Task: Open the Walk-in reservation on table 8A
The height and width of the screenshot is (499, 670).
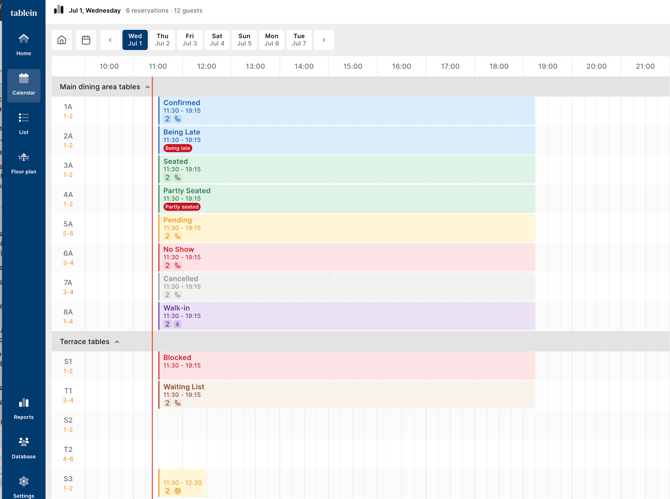Action: [347, 316]
